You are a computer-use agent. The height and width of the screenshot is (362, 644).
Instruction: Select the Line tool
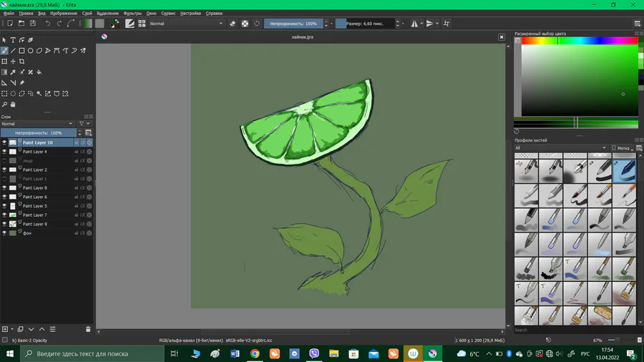(13, 51)
